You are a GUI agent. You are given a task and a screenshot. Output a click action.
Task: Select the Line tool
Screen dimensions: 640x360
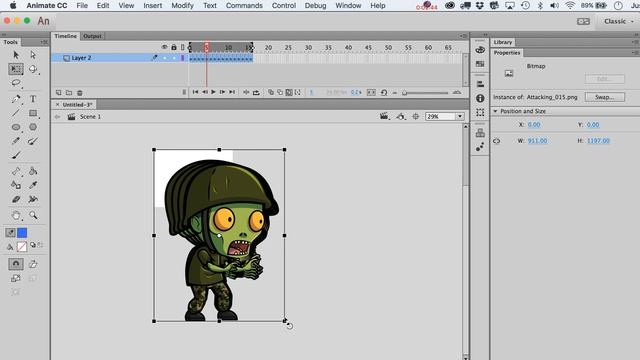[x=16, y=113]
